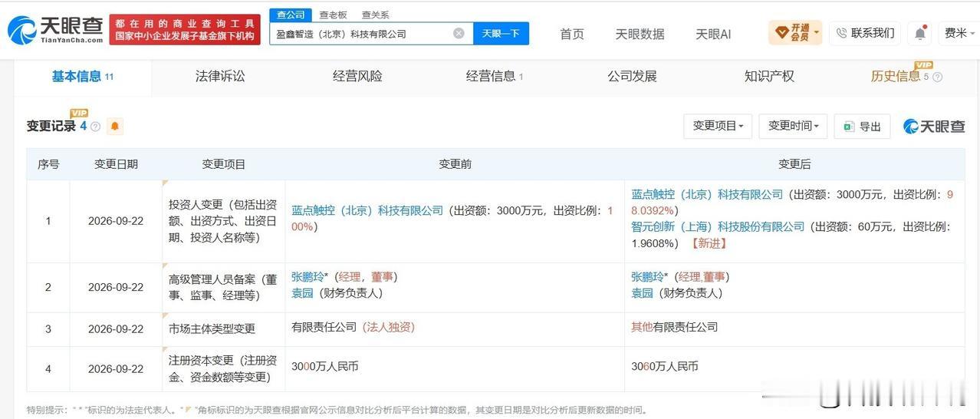
Task: Click 投资人变更 change item cell
Action: 223,221
